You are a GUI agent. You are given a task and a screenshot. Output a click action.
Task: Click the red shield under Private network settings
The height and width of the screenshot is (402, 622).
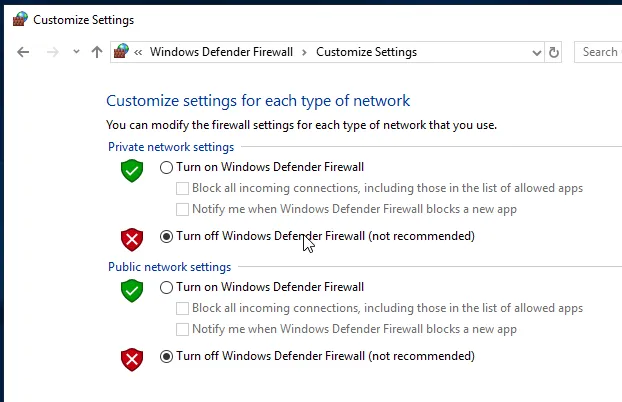132,239
